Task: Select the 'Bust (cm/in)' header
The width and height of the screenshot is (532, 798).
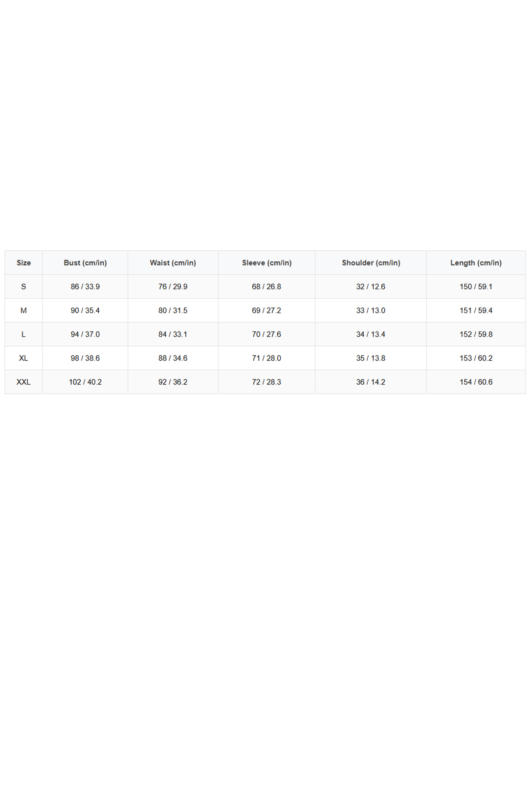Action: coord(85,263)
